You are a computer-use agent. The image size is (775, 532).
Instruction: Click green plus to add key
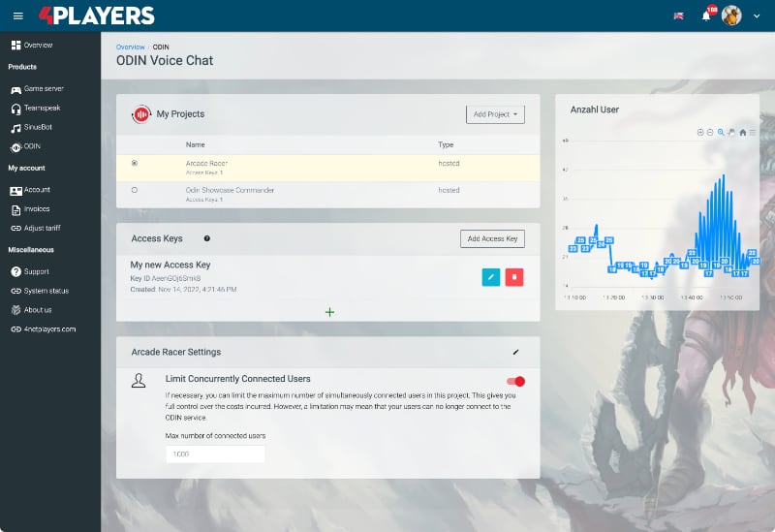pyautogui.click(x=329, y=312)
